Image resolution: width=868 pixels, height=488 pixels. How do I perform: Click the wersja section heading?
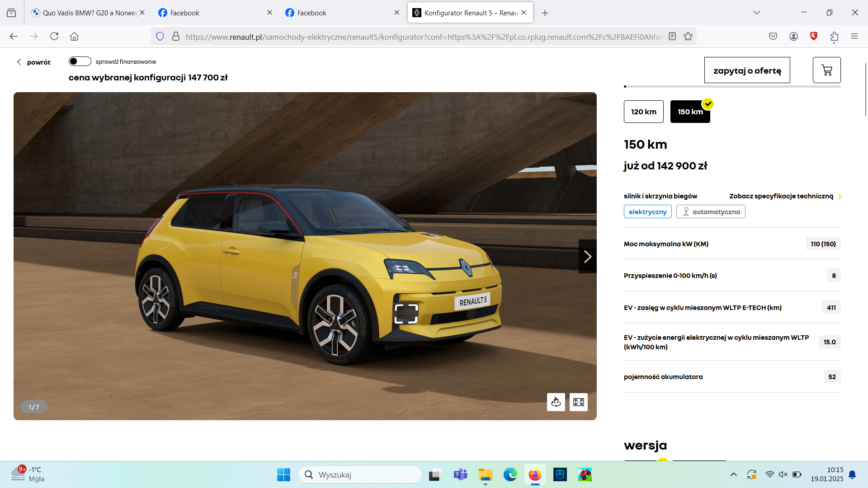click(x=645, y=445)
